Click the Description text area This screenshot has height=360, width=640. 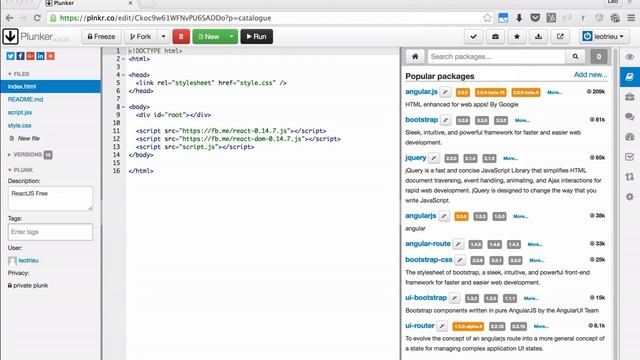coord(50,198)
